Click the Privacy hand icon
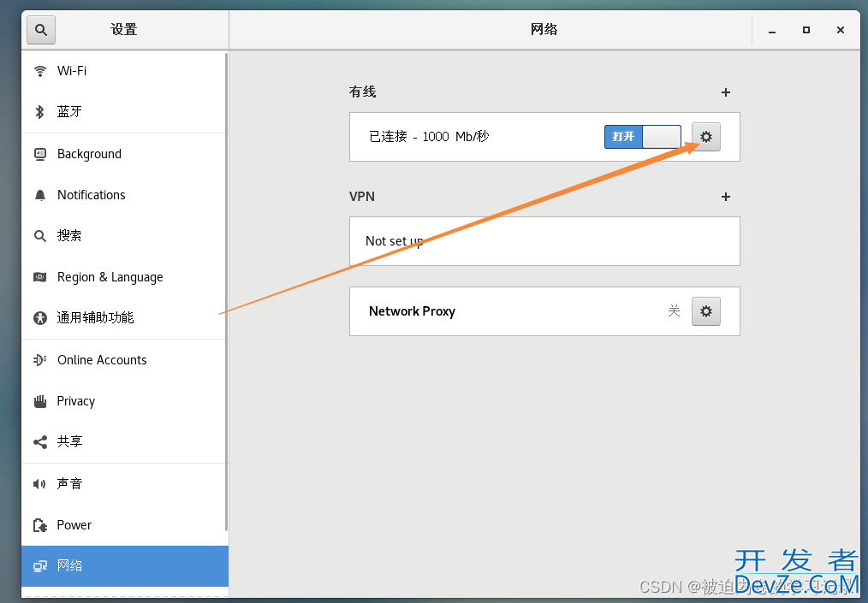The height and width of the screenshot is (603, 868). click(x=40, y=402)
